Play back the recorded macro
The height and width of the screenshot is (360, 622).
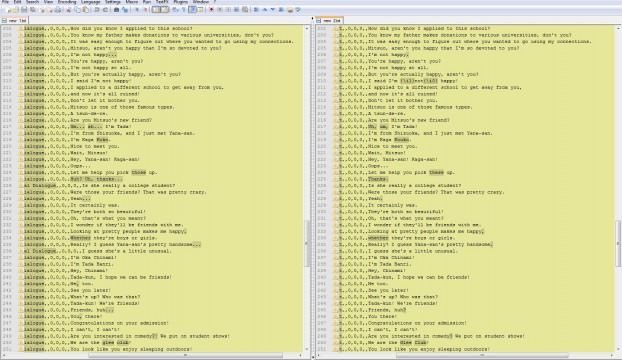tap(228, 10)
